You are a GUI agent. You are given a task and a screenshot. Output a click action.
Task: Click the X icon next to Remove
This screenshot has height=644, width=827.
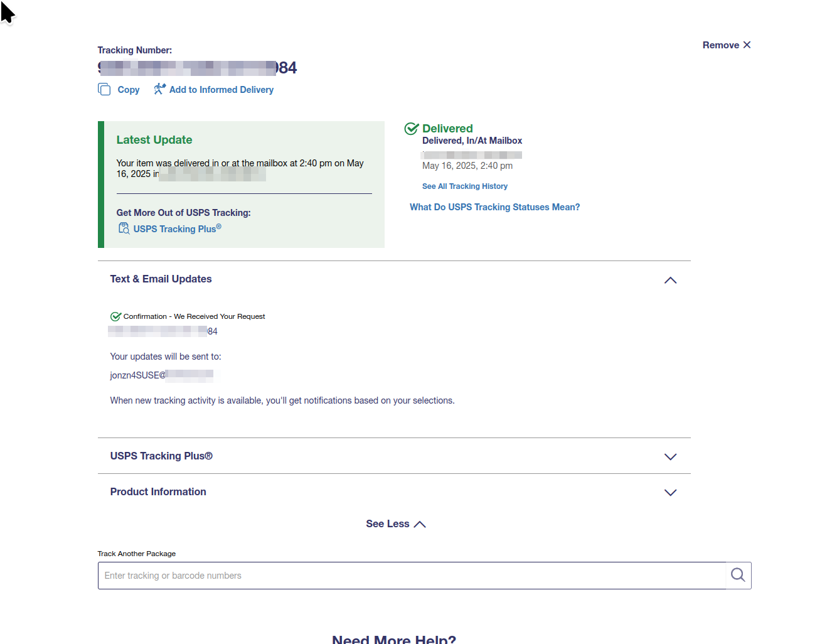coord(747,45)
